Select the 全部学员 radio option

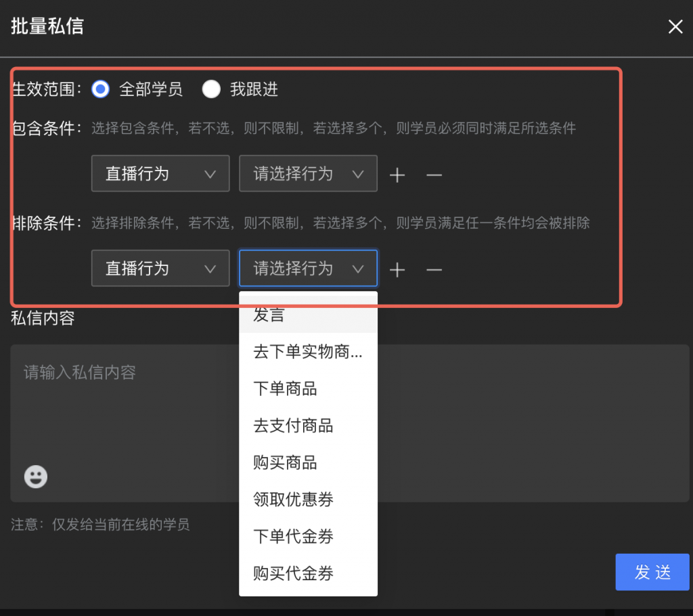pos(101,89)
